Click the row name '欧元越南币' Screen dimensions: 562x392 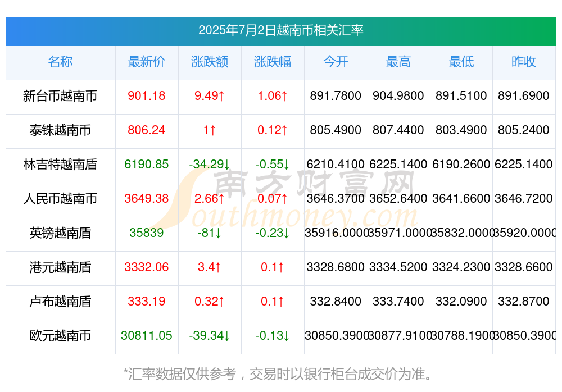[x=60, y=336]
